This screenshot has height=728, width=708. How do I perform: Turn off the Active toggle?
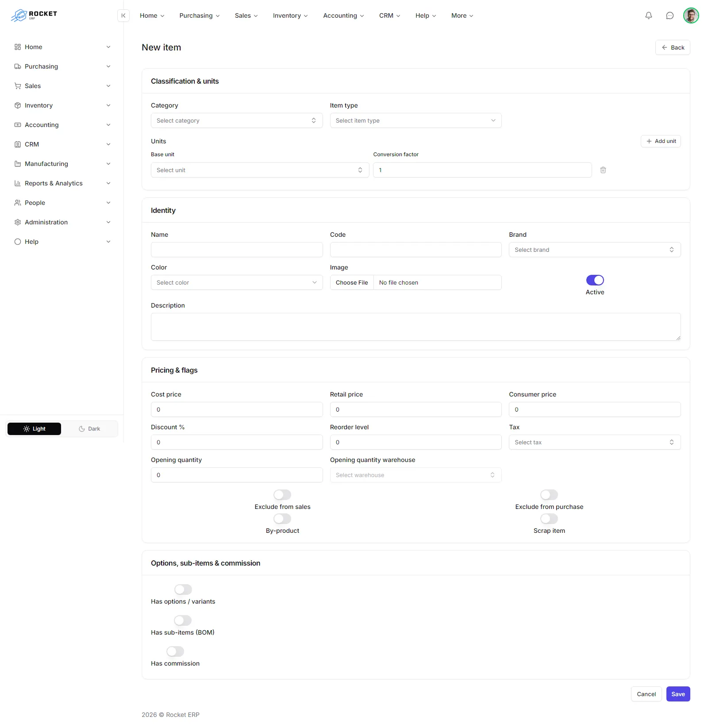[595, 280]
